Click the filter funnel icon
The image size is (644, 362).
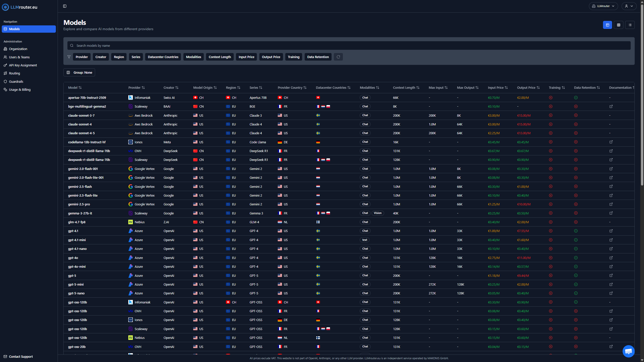tap(69, 57)
